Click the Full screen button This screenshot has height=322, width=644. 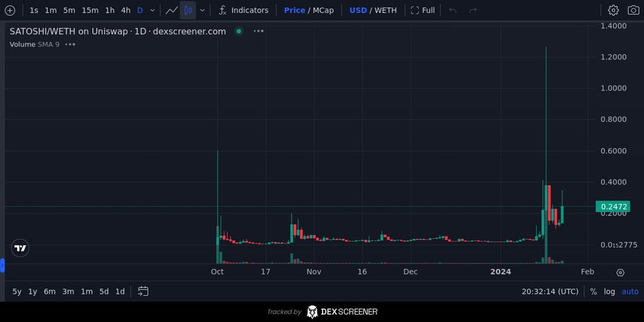[x=423, y=10]
